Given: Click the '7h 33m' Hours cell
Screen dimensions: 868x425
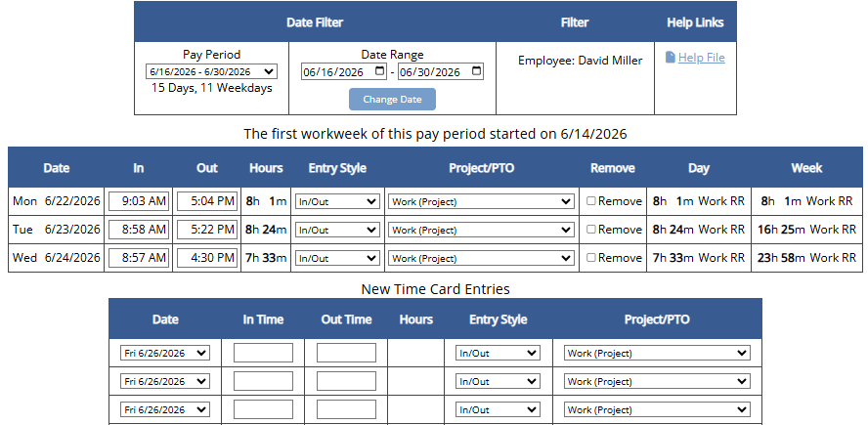Looking at the screenshot, I should (x=266, y=257).
